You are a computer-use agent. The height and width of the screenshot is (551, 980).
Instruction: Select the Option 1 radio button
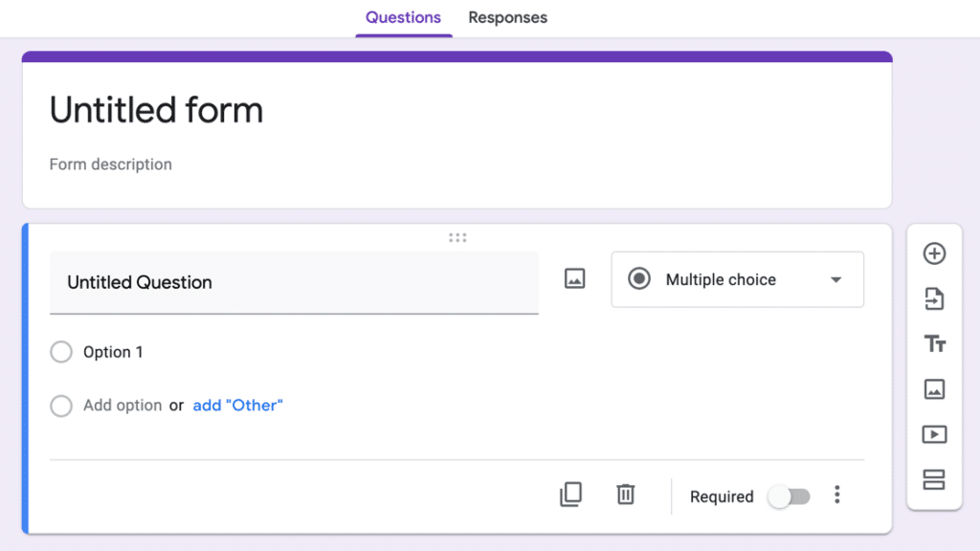point(60,352)
